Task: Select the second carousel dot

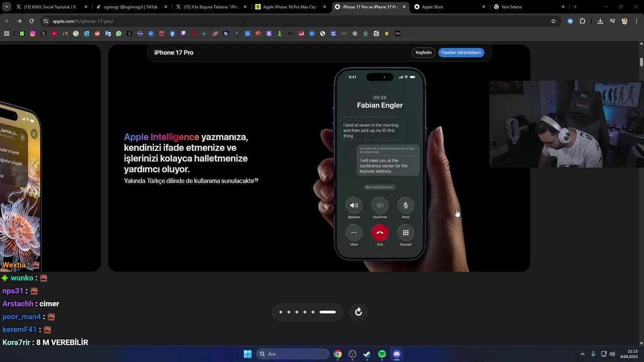Action: [x=289, y=312]
